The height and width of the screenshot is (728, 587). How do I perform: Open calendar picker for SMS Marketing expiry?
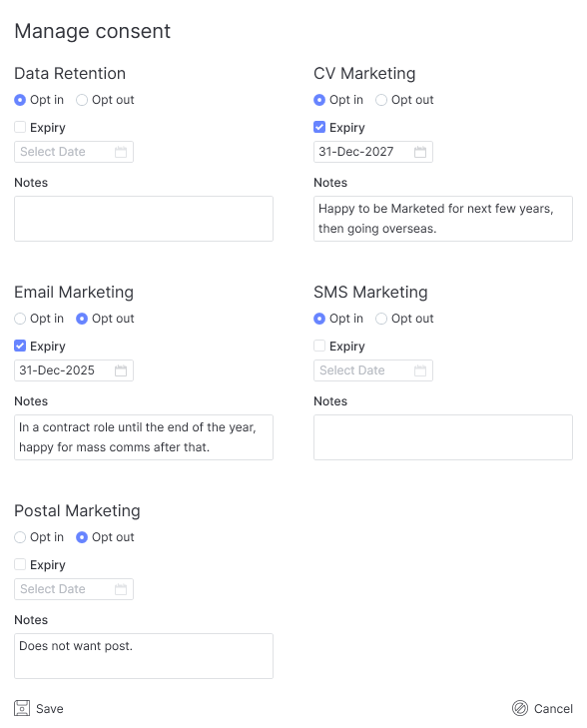point(420,370)
